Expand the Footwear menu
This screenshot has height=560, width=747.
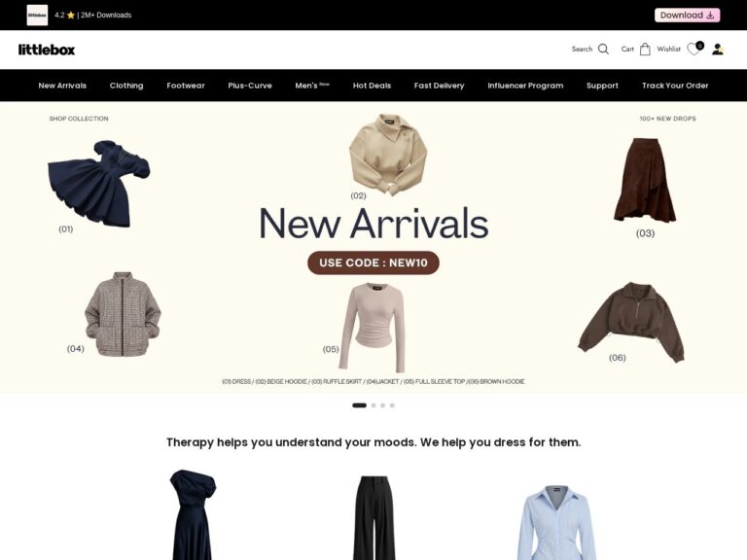(x=186, y=86)
